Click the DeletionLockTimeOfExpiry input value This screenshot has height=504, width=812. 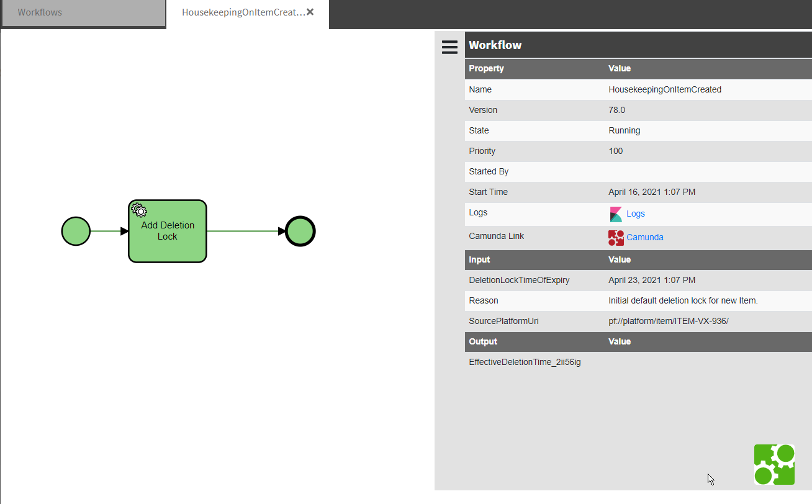coord(652,281)
